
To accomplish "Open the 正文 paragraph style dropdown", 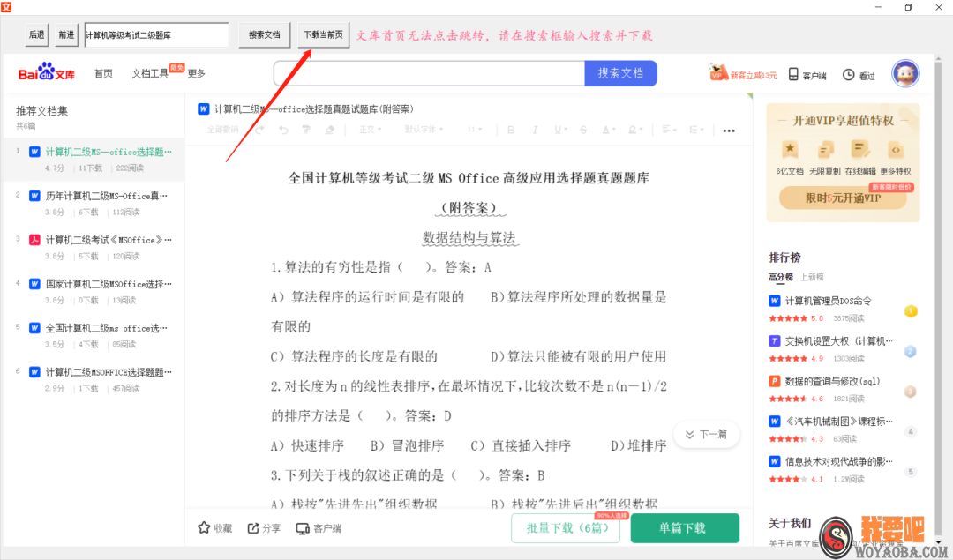I will pyautogui.click(x=371, y=130).
